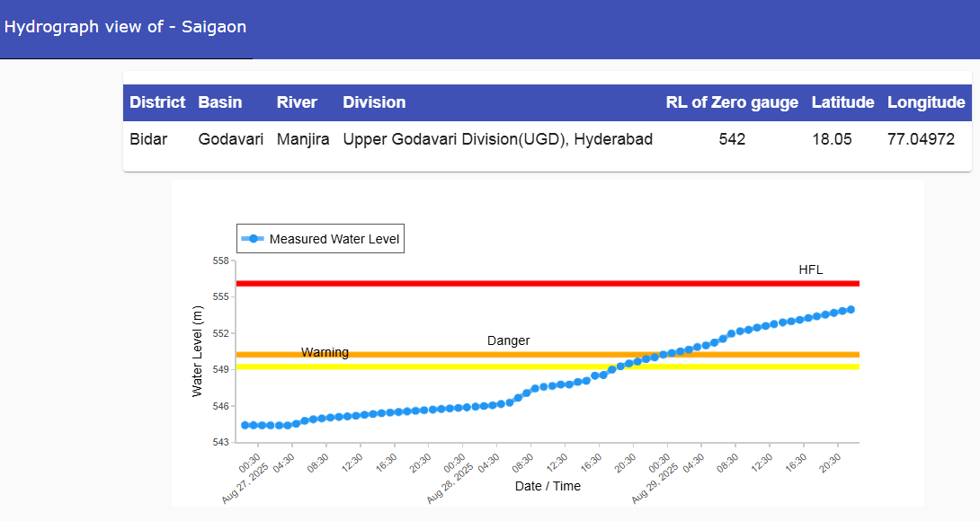The width and height of the screenshot is (980, 521).
Task: Click the 'Hydrograph view of - Saigaon' title
Action: pyautogui.click(x=125, y=27)
